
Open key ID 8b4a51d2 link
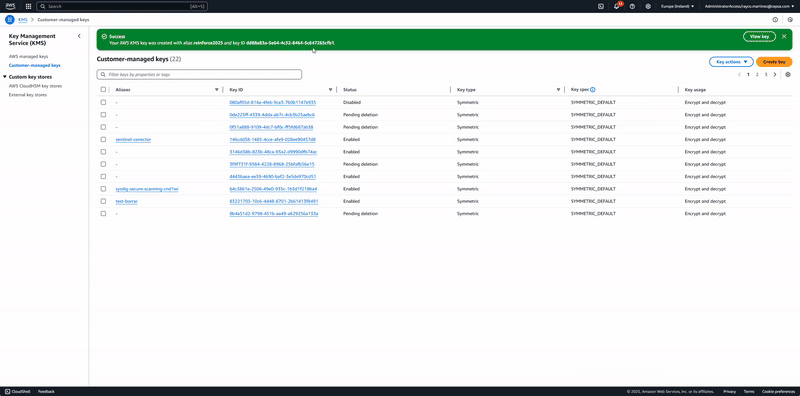pos(274,214)
